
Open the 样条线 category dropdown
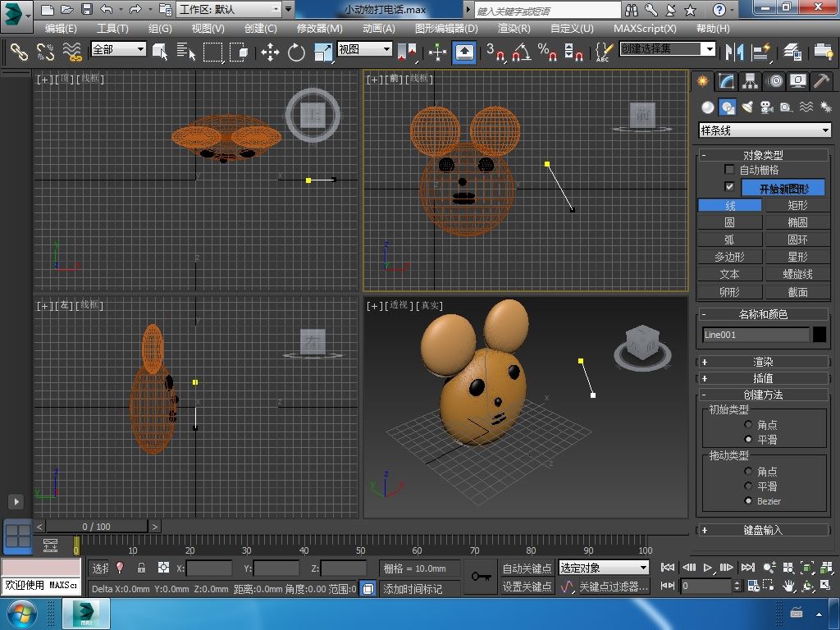coord(765,130)
